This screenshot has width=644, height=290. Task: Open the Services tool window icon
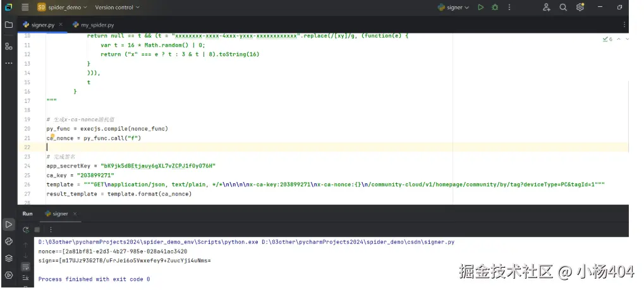tap(8, 275)
